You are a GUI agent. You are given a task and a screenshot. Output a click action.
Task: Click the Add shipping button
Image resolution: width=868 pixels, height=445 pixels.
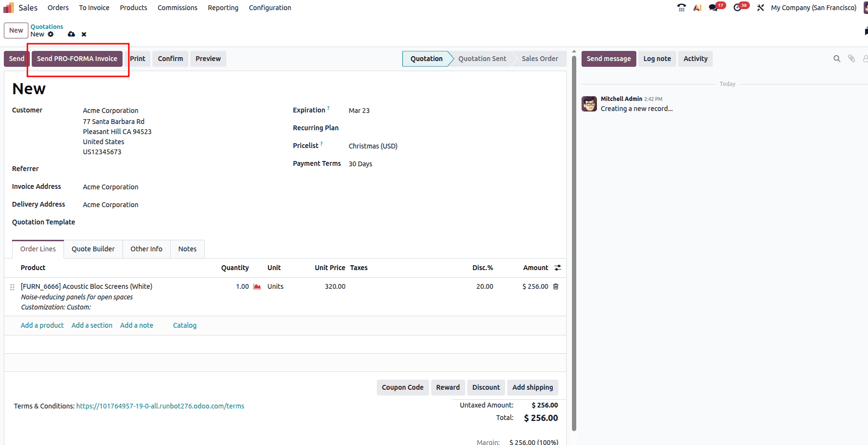coord(533,387)
